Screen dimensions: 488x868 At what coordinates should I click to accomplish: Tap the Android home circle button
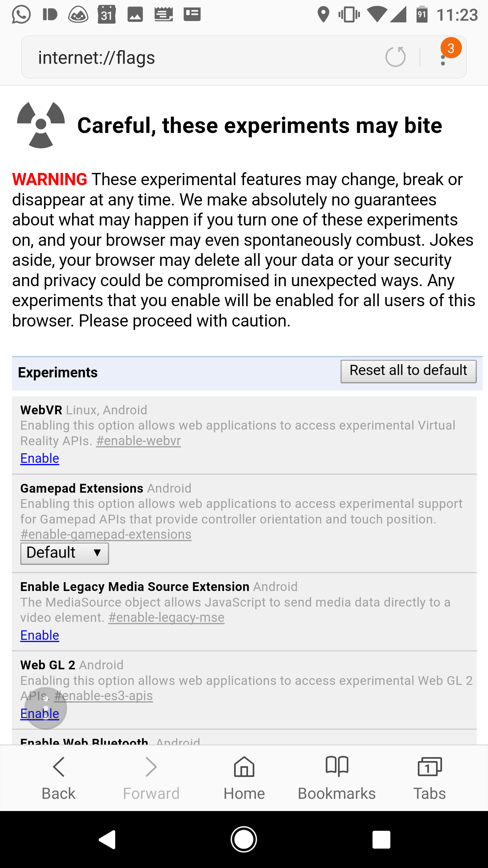(x=244, y=840)
